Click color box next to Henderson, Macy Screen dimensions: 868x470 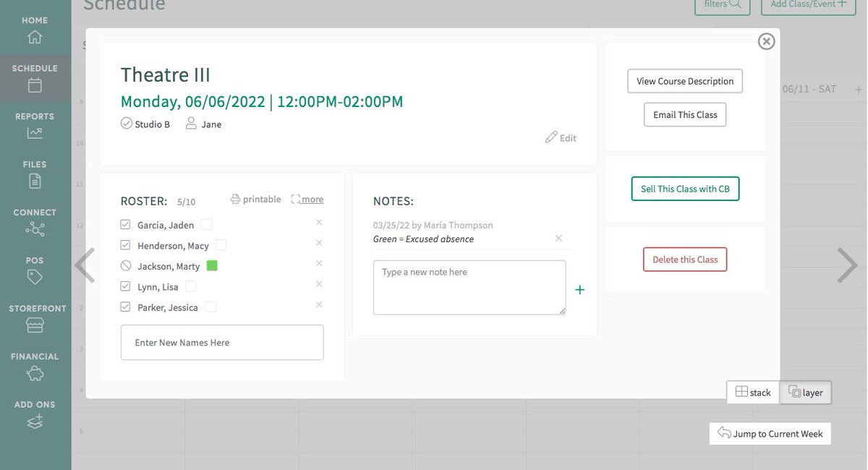221,245
